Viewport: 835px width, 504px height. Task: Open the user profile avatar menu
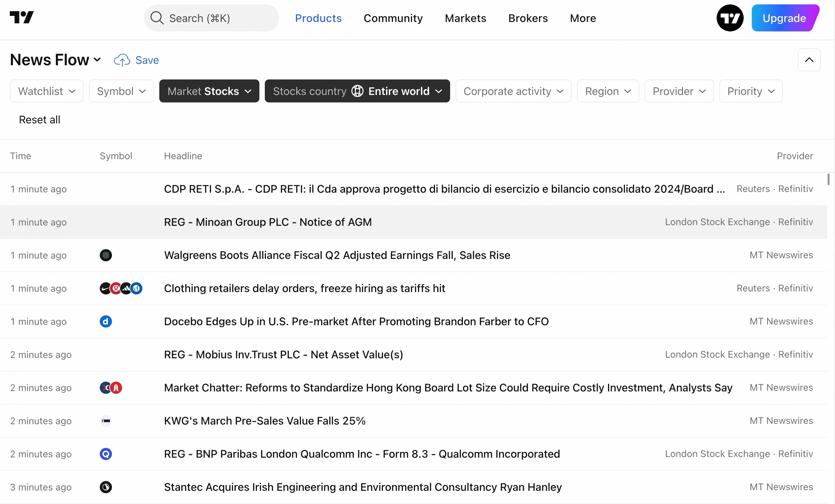pyautogui.click(x=729, y=18)
